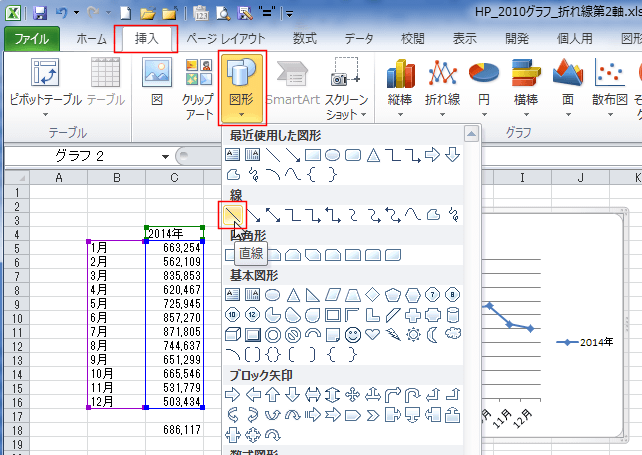The height and width of the screenshot is (455, 642).
Task: Choose the heart shape in 基本図形
Action: point(372,333)
